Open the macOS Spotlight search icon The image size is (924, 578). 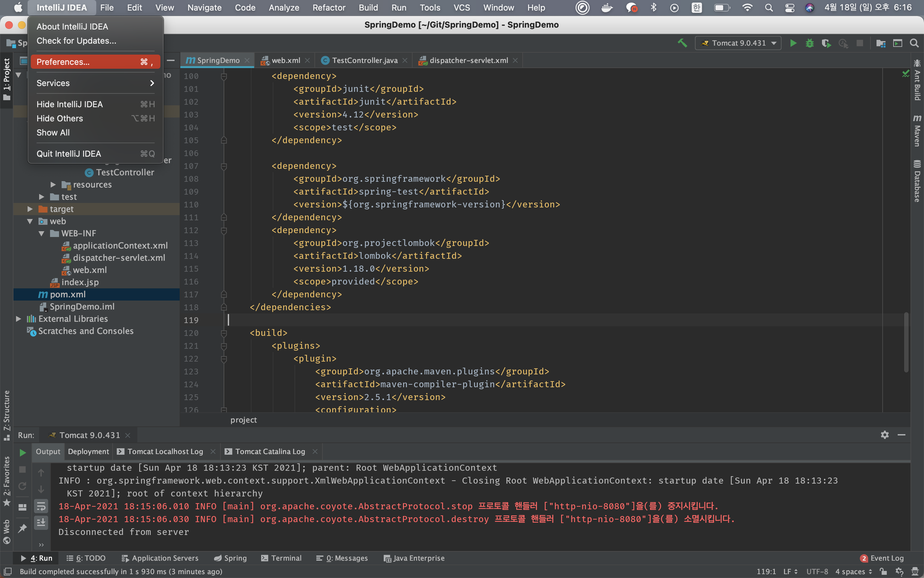pyautogui.click(x=769, y=8)
